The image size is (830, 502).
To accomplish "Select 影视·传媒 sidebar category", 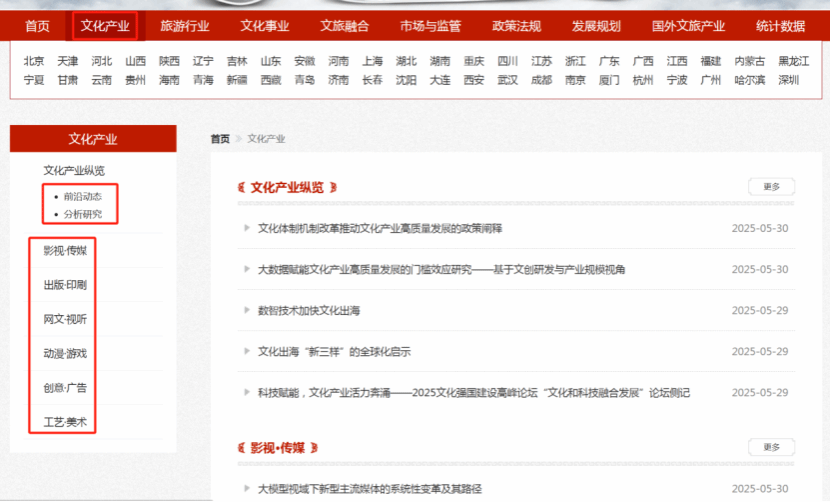I will coord(65,250).
